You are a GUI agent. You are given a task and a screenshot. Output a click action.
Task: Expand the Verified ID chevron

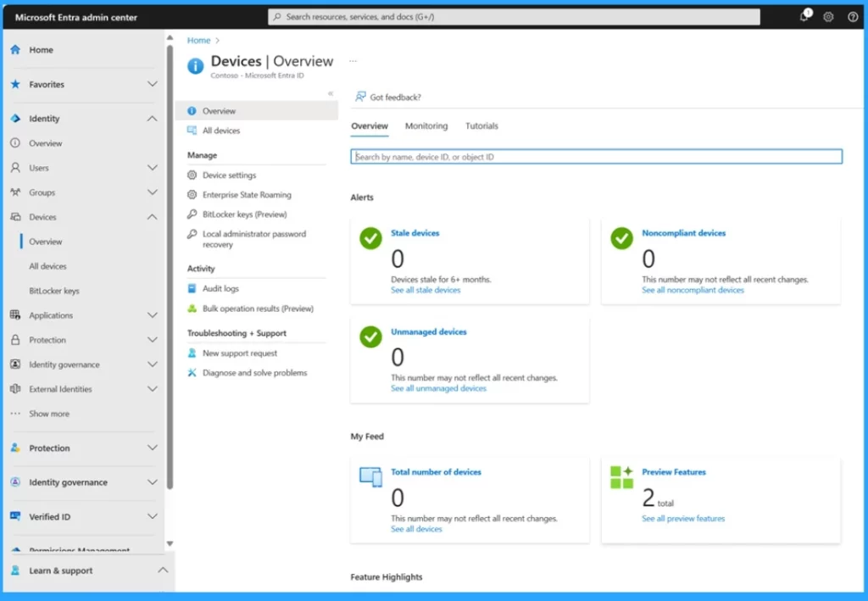coord(153,516)
